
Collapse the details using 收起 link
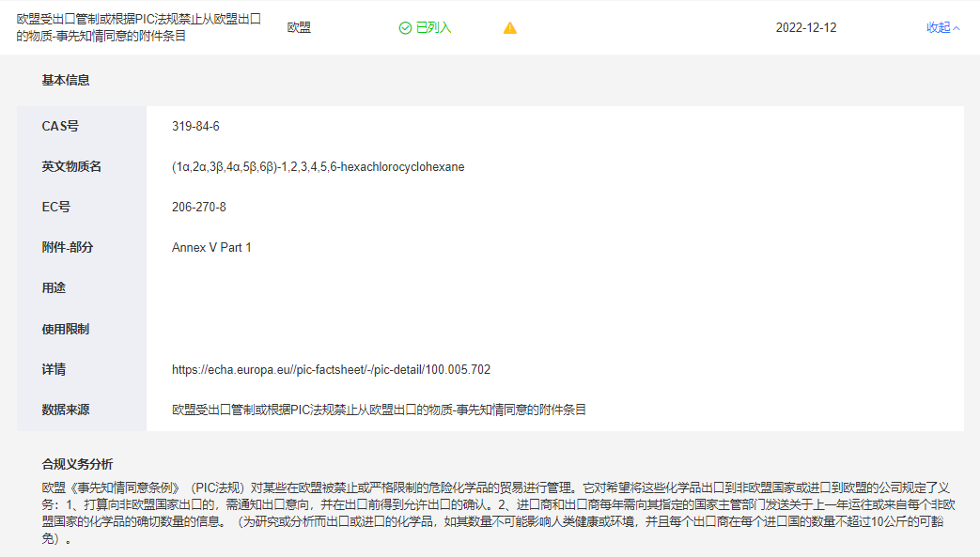pyautogui.click(x=938, y=28)
